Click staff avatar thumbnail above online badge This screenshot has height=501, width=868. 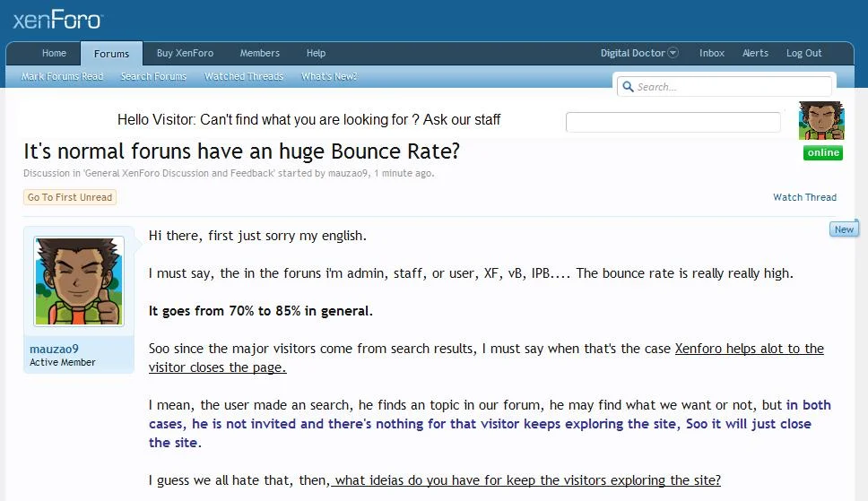point(821,120)
